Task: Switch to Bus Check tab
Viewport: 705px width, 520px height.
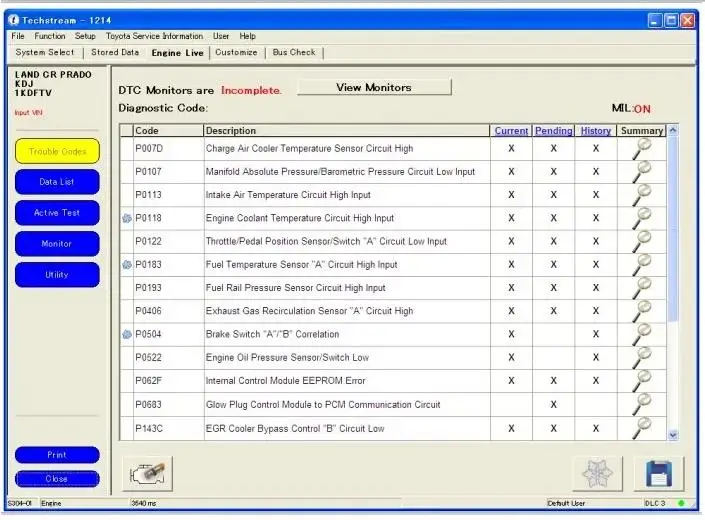Action: coord(294,53)
